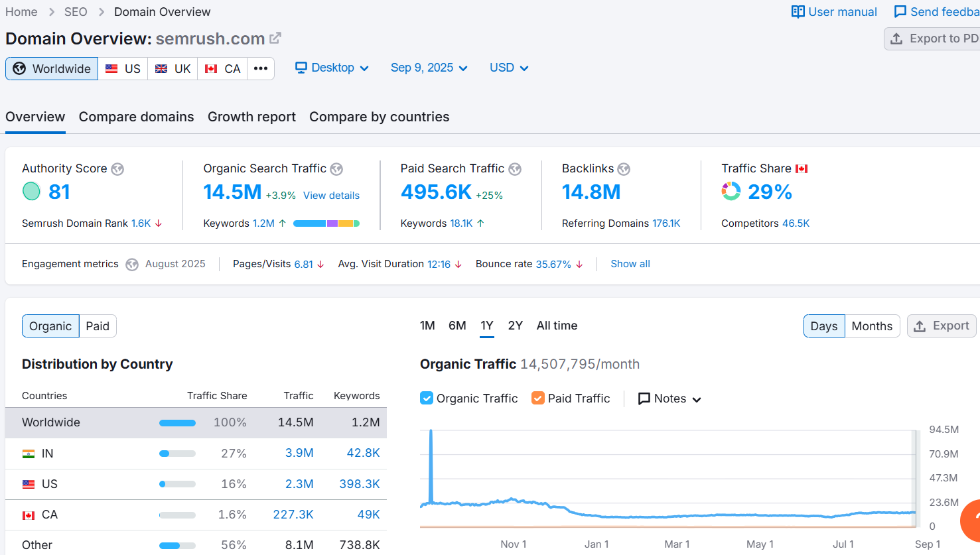Select 1M time range

pyautogui.click(x=427, y=326)
